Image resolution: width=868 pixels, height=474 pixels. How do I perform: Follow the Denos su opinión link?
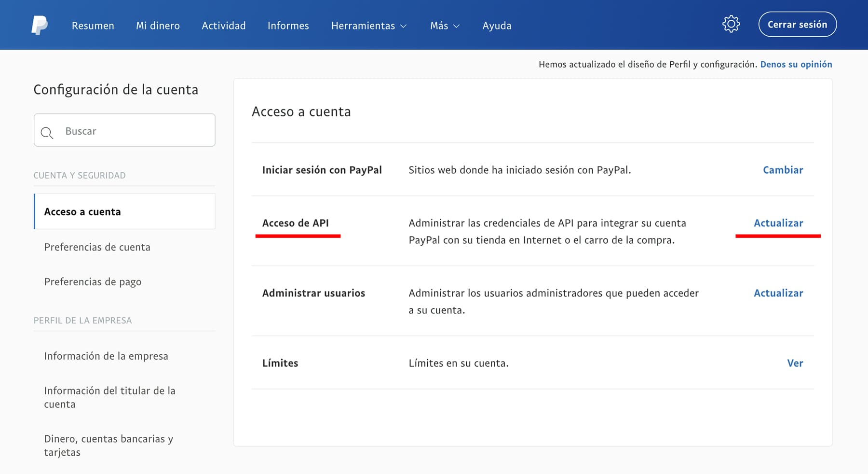pyautogui.click(x=796, y=64)
